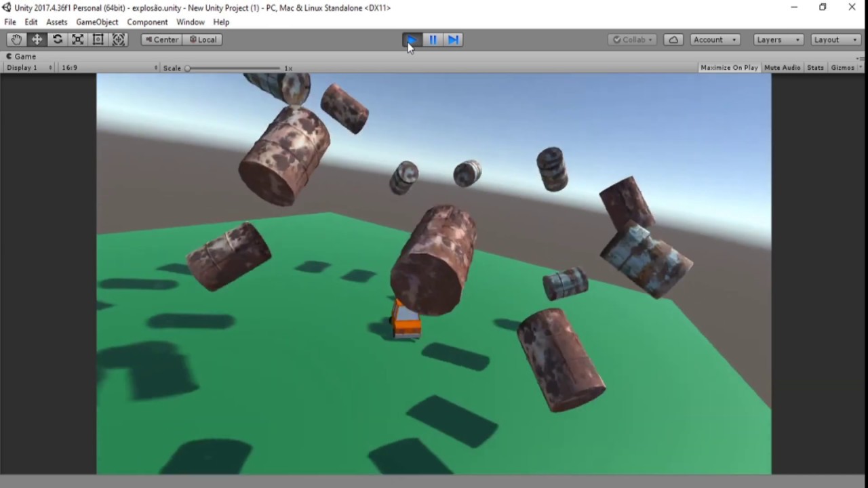Screen dimensions: 868x488
Task: Toggle Maximize On Play
Action: pyautogui.click(x=729, y=68)
